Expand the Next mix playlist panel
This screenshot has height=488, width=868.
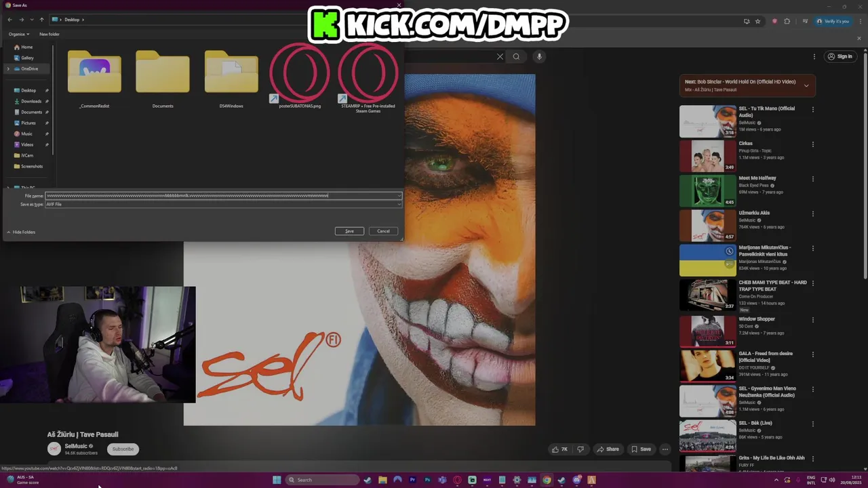point(806,85)
